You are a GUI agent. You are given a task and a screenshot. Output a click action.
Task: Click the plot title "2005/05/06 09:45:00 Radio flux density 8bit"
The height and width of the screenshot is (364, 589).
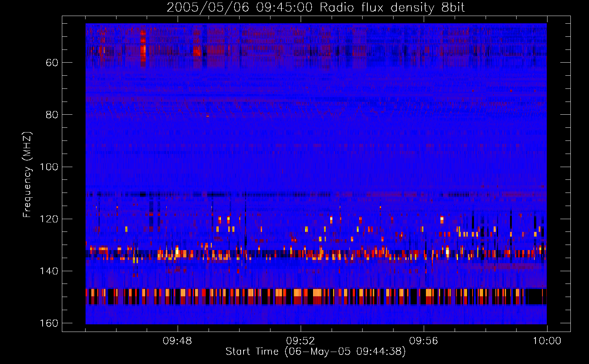pos(316,8)
